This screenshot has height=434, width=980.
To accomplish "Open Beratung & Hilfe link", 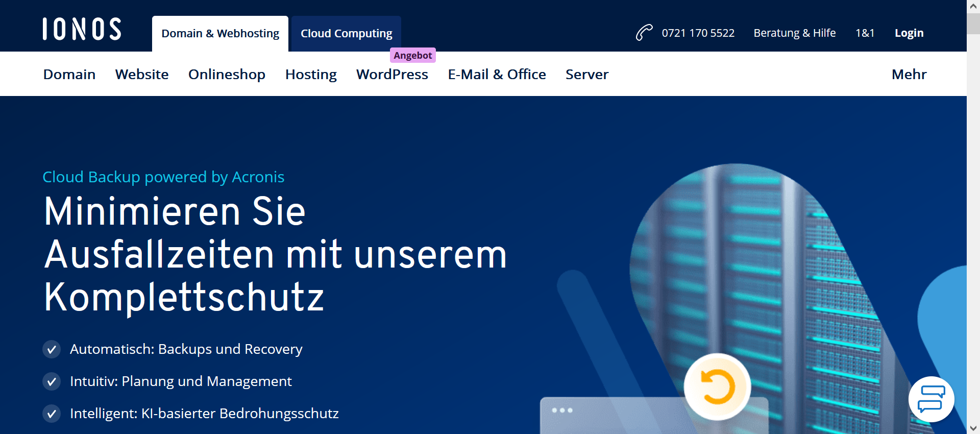I will pyautogui.click(x=794, y=33).
